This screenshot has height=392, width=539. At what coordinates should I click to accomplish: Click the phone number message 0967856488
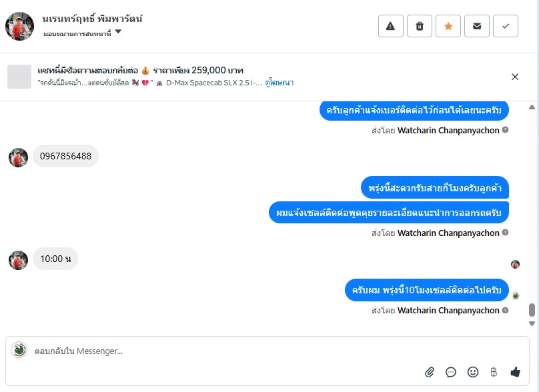click(65, 156)
